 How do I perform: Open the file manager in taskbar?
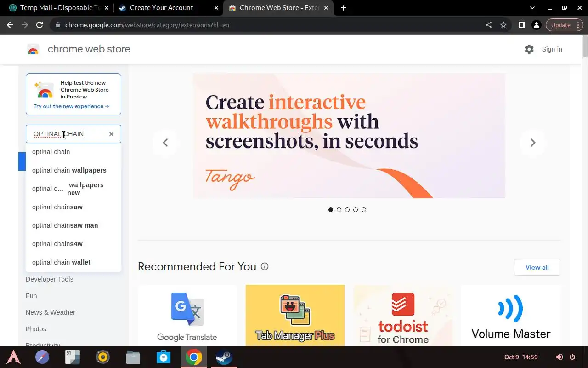coord(133,357)
